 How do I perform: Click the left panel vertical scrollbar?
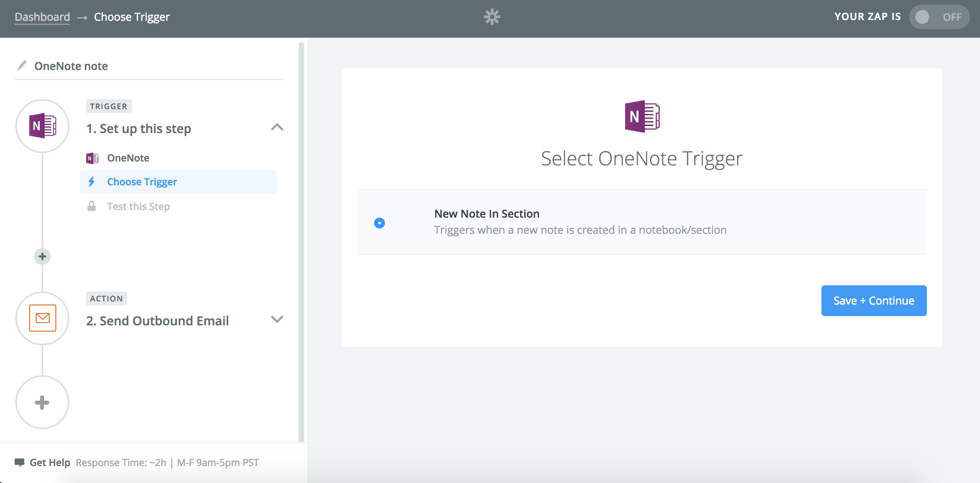tap(301, 242)
